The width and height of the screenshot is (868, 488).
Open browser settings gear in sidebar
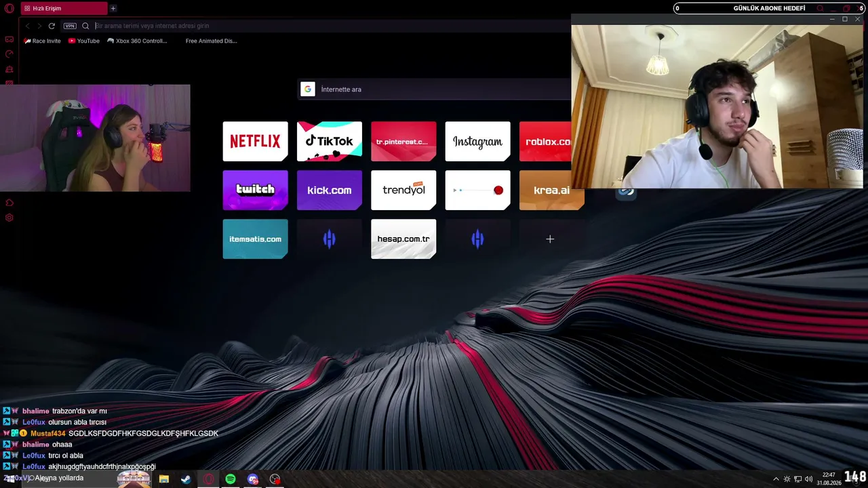[9, 218]
